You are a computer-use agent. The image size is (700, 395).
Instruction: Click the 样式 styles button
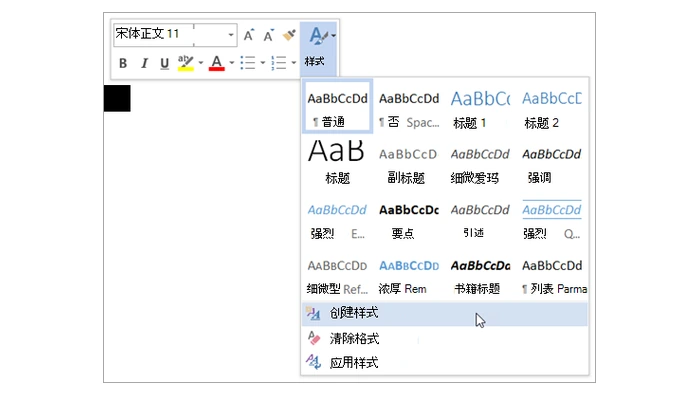318,48
